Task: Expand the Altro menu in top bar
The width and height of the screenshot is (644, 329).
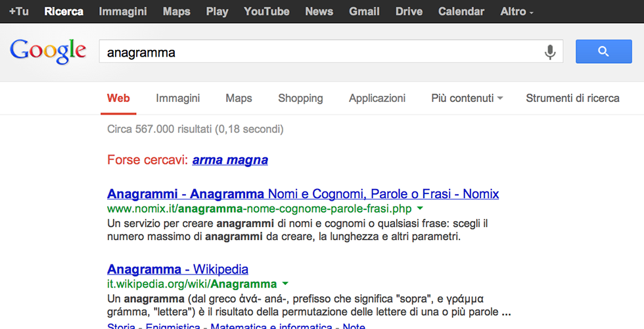Action: [517, 11]
